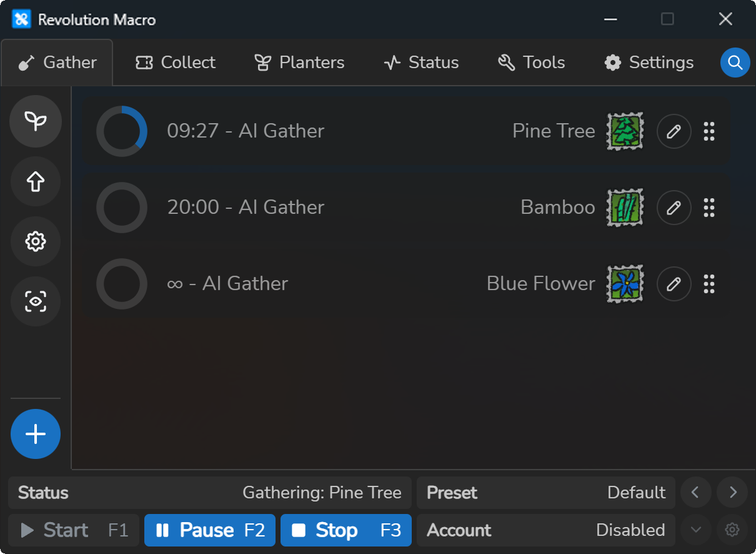Click the Pine Tree drag handle dots
Screen dimensions: 756x554
tap(709, 131)
